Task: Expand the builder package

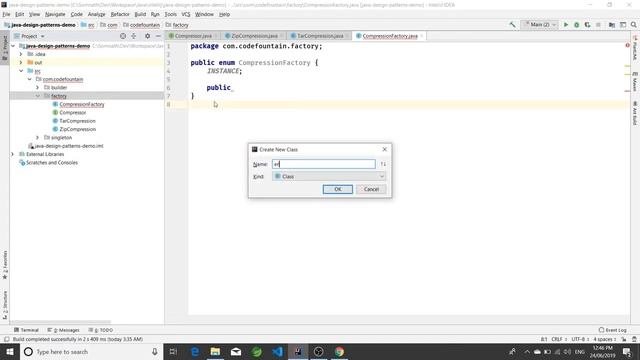Action: 38,87
